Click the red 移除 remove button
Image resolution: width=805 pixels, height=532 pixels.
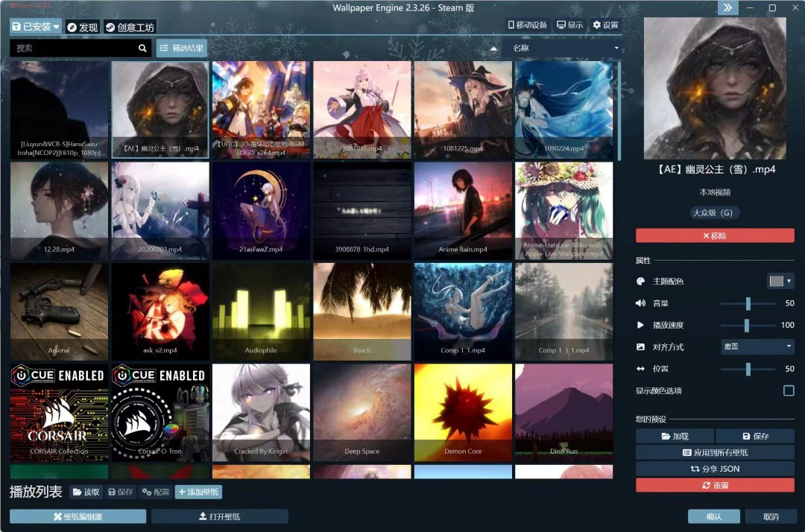[714, 235]
